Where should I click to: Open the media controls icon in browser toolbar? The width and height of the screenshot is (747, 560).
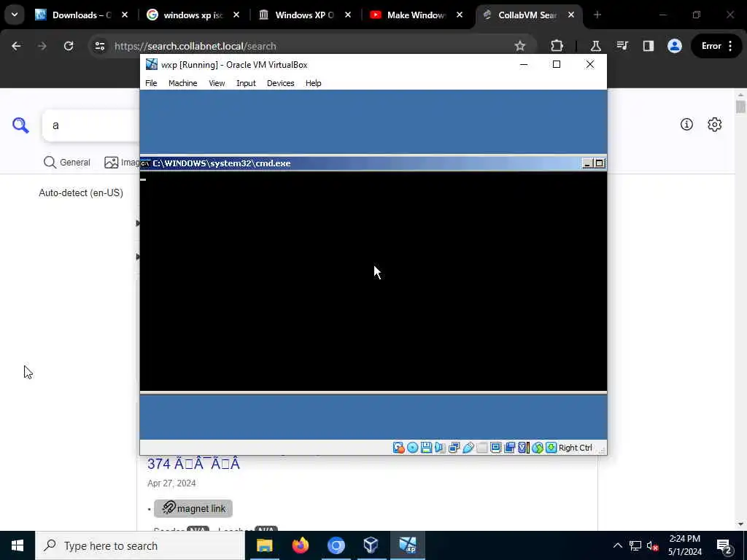tap(622, 46)
